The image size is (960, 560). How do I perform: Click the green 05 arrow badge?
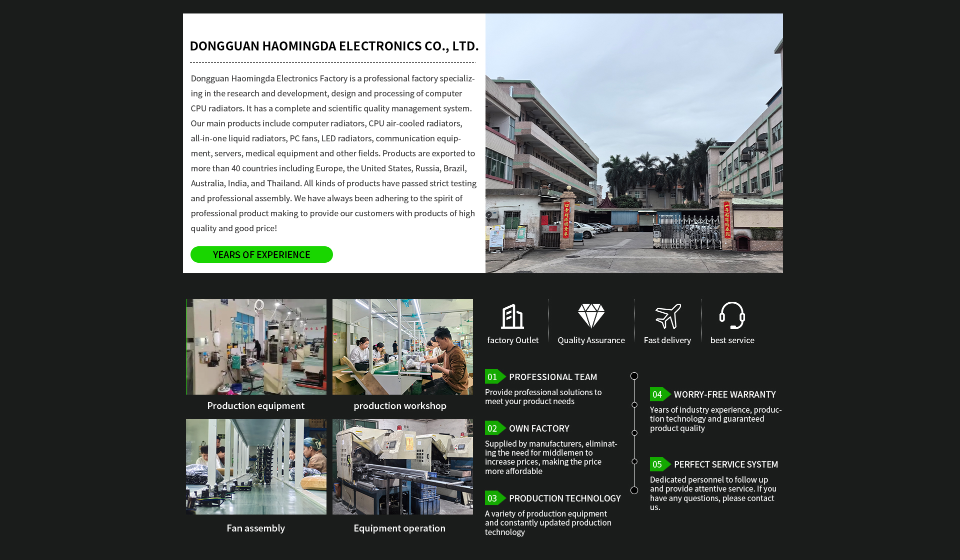[659, 464]
